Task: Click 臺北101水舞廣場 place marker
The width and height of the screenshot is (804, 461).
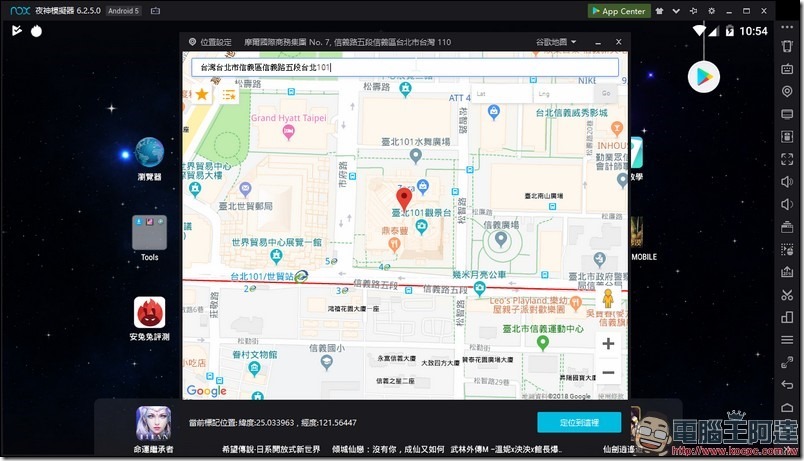Action: [x=416, y=156]
